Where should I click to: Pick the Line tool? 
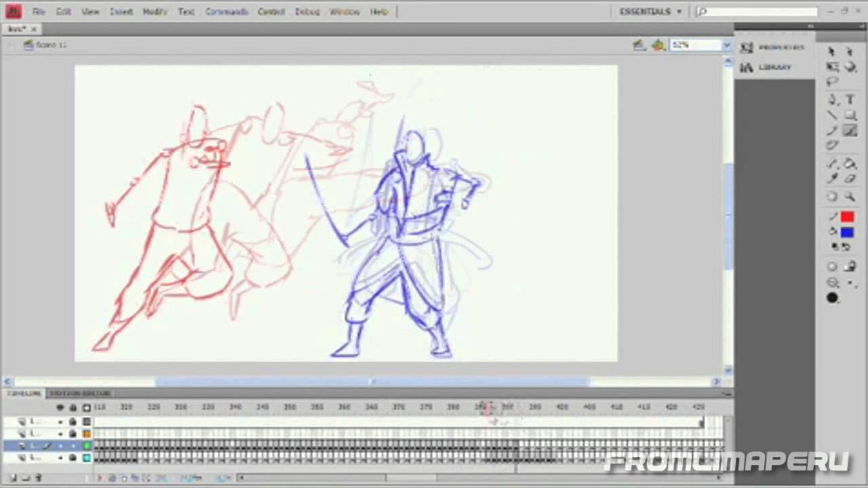[x=833, y=115]
